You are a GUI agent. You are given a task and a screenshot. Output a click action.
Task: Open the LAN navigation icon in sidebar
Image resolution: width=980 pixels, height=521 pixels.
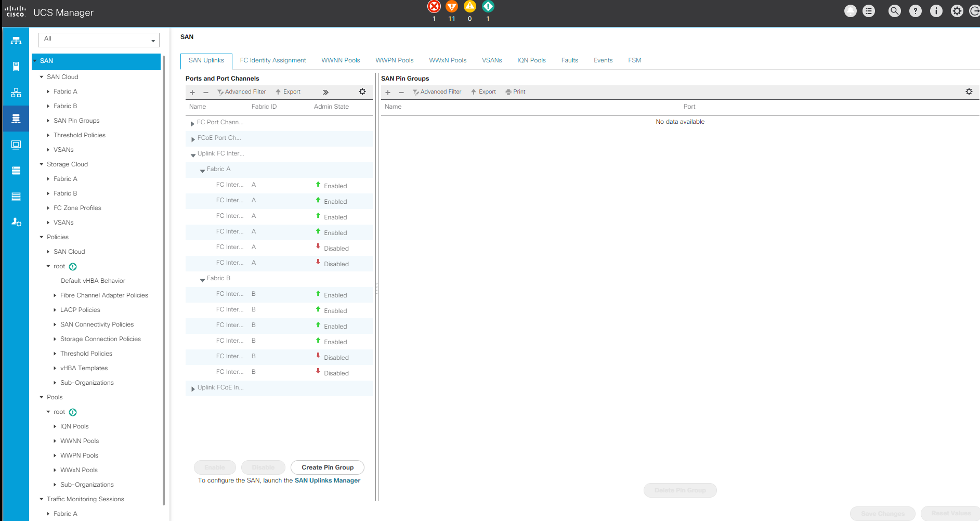coord(16,93)
